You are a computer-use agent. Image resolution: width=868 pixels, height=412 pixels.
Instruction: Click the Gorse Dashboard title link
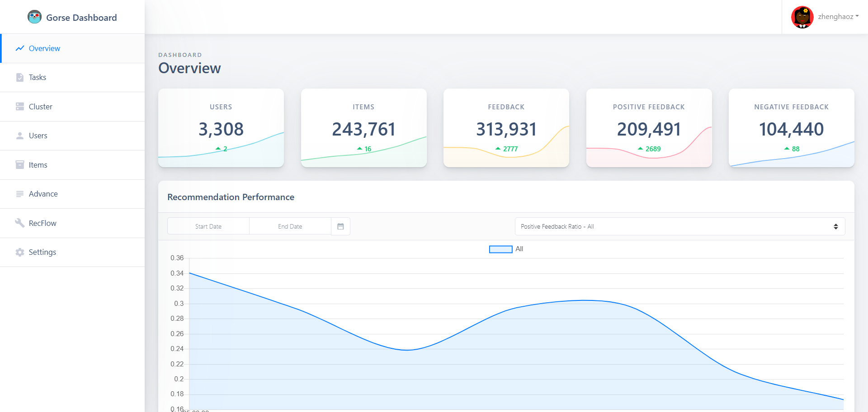81,18
